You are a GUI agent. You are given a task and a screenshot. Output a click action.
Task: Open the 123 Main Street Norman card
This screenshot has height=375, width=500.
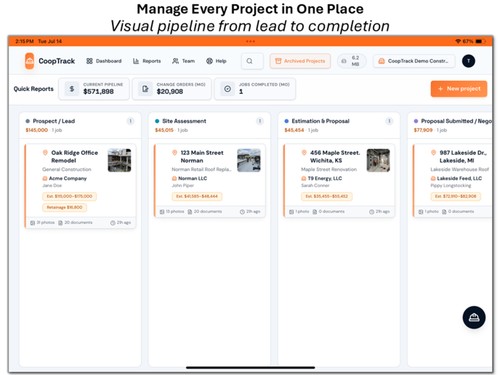210,180
